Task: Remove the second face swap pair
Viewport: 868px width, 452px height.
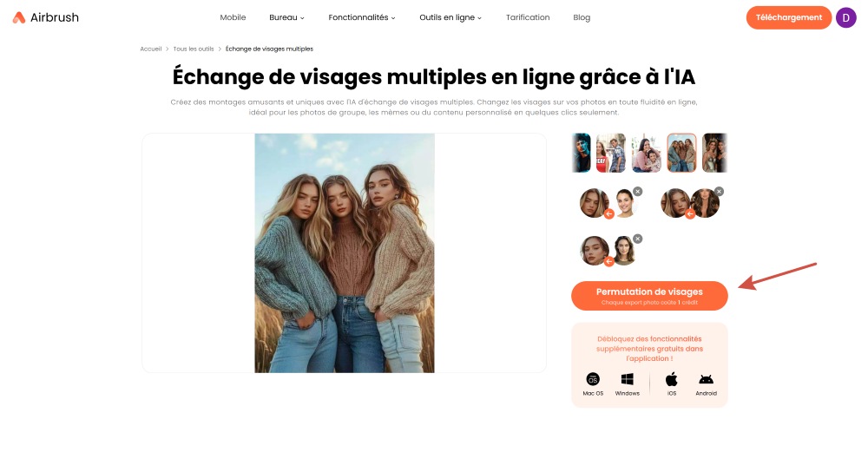Action: click(719, 192)
